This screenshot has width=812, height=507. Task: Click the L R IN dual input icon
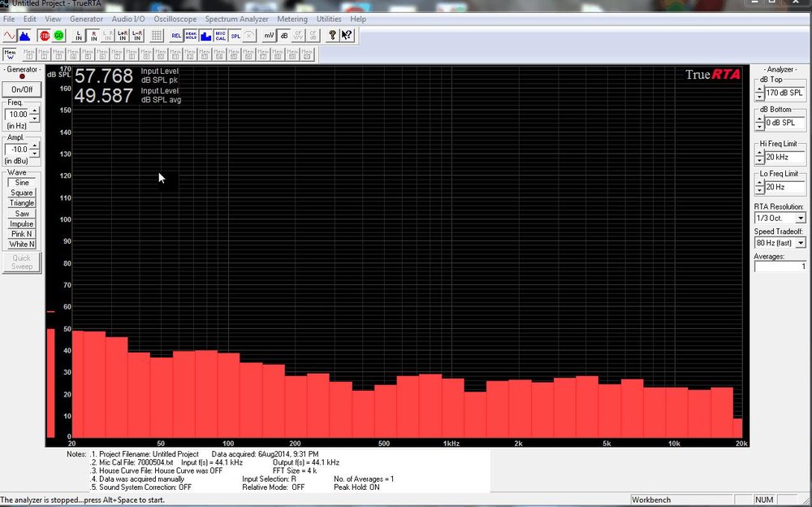pos(108,36)
